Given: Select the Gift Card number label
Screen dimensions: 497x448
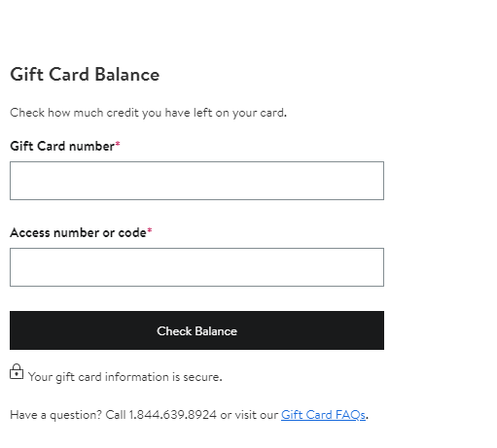Looking at the screenshot, I should point(62,147).
